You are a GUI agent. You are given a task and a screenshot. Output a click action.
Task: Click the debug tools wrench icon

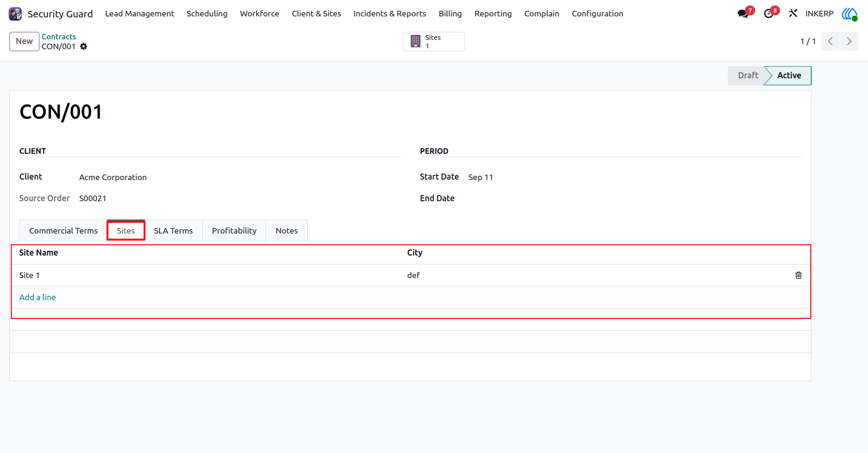pyautogui.click(x=793, y=14)
